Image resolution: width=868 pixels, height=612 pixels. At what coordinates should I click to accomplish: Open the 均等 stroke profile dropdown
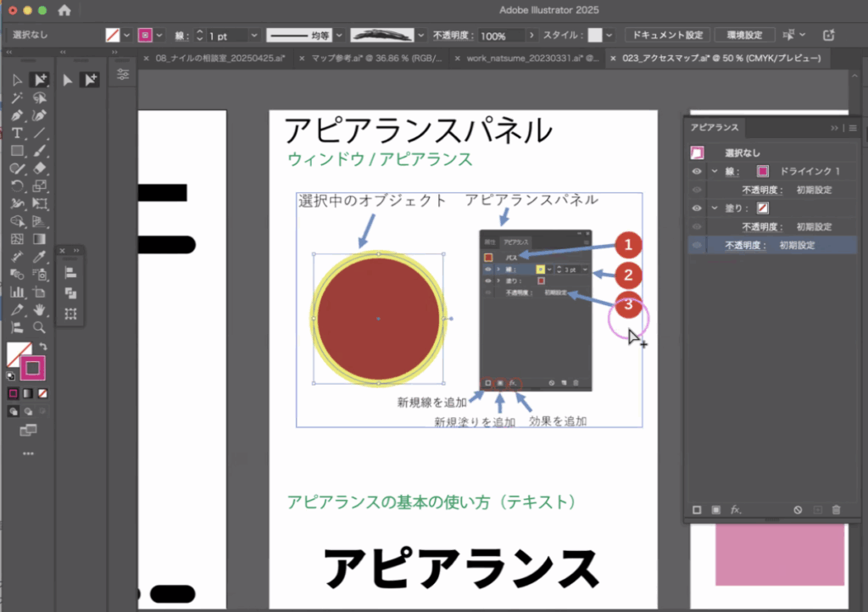[x=339, y=36]
